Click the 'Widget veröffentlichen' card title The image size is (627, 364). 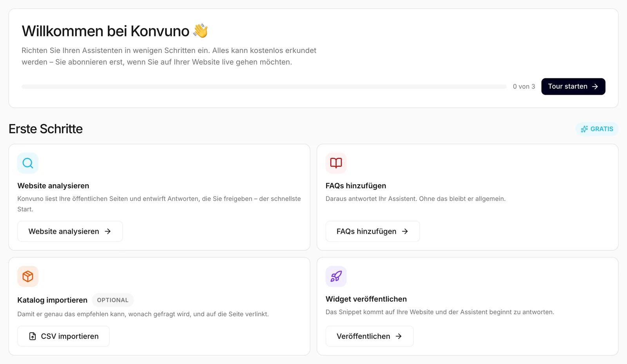(366, 299)
